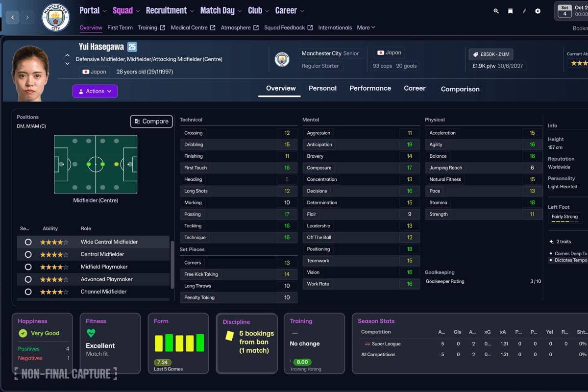Open your bookmarked items
The width and height of the screenshot is (588, 392).
click(510, 10)
